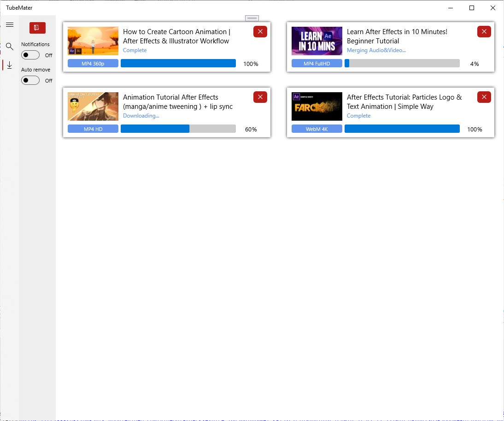Screen dimensions: 504x421
Task: Click Complete status under Particles Logo
Action: [358, 116]
